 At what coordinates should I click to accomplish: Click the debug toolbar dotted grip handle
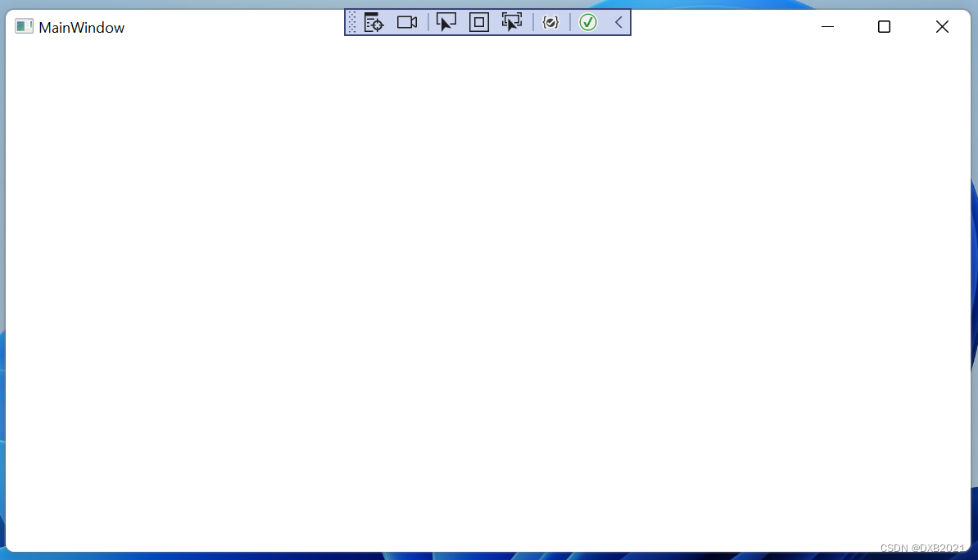tap(352, 22)
